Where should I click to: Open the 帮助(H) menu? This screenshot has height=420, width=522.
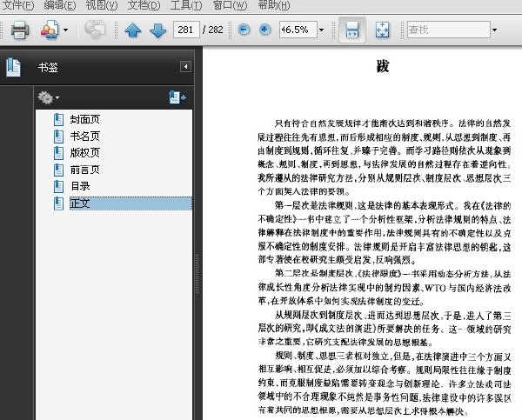pyautogui.click(x=274, y=5)
